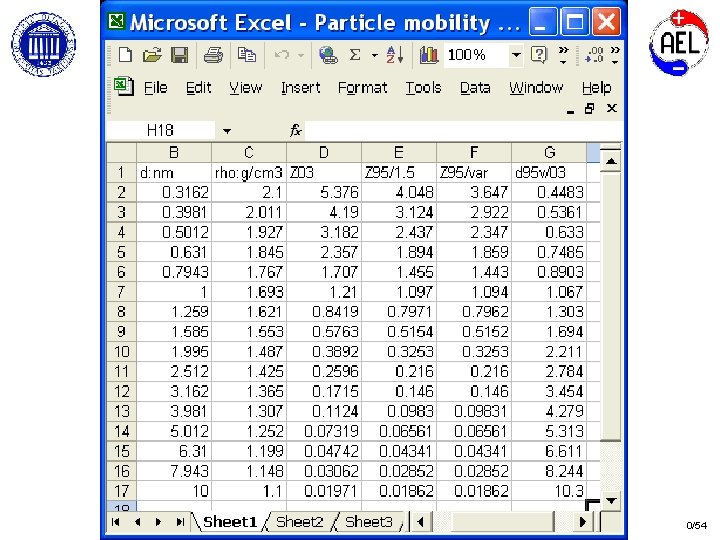Click the fx insert function icon
This screenshot has height=540, width=720.
coord(295,130)
